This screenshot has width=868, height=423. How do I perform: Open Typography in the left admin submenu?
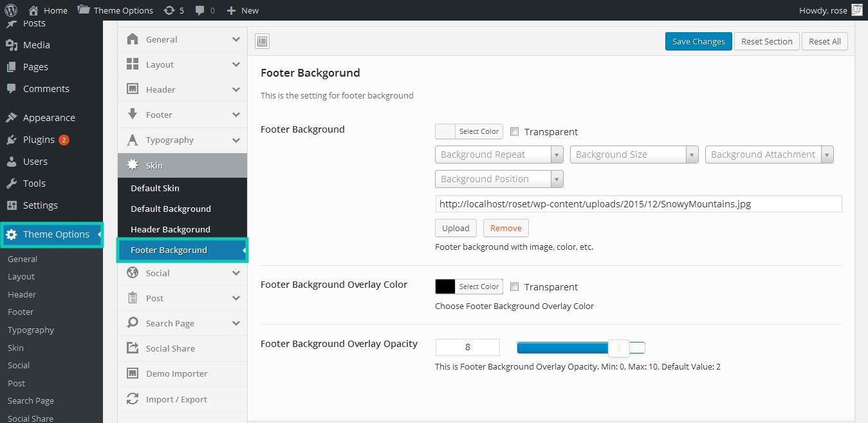[x=31, y=330]
